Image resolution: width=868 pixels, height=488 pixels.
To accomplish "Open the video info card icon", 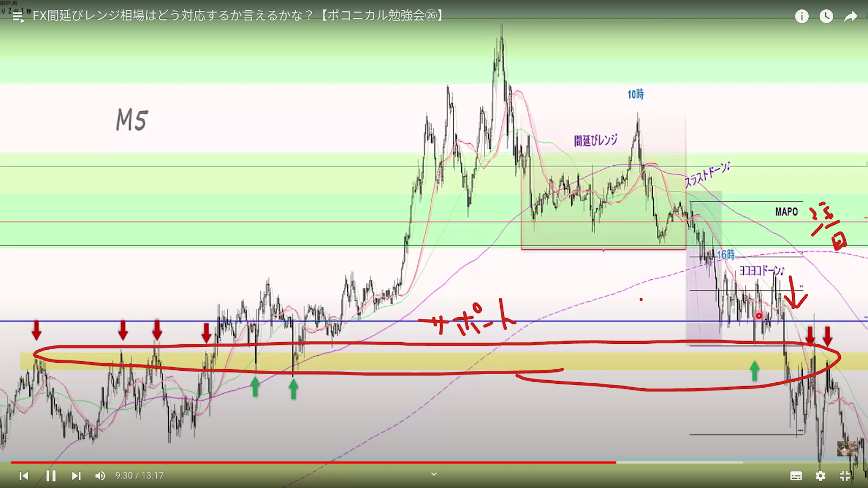I will (x=802, y=16).
